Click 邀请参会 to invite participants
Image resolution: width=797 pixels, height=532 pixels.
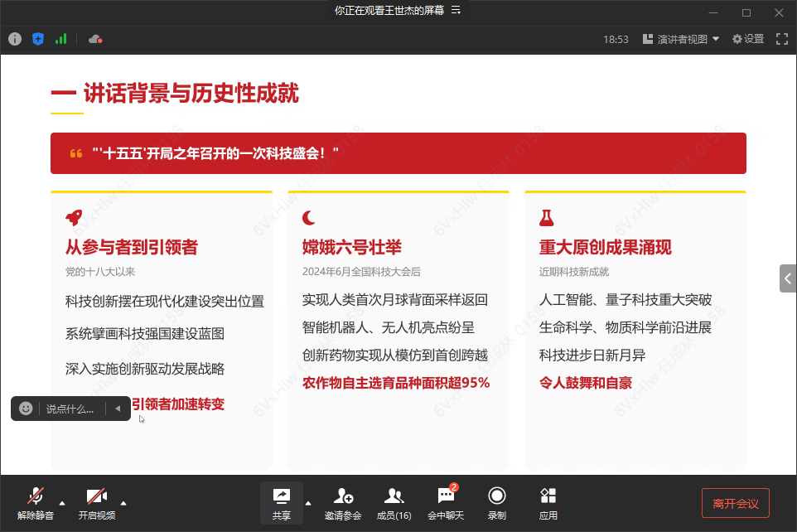click(x=343, y=504)
